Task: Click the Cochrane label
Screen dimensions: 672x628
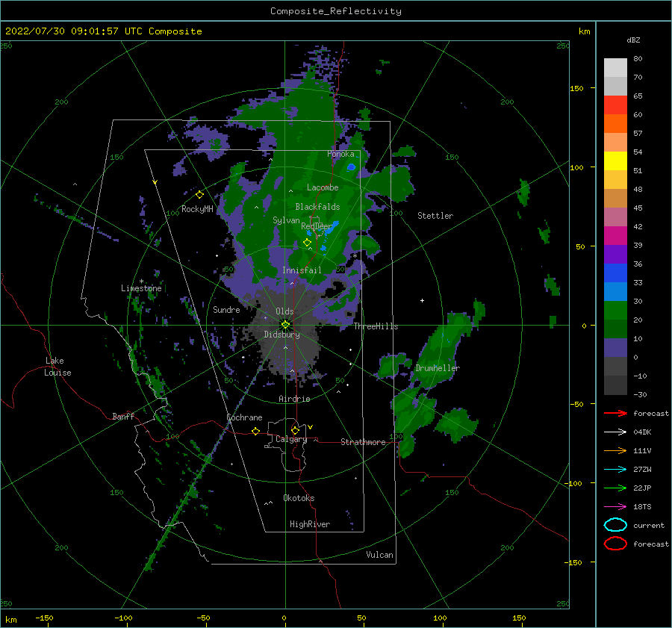Action: pyautogui.click(x=244, y=417)
